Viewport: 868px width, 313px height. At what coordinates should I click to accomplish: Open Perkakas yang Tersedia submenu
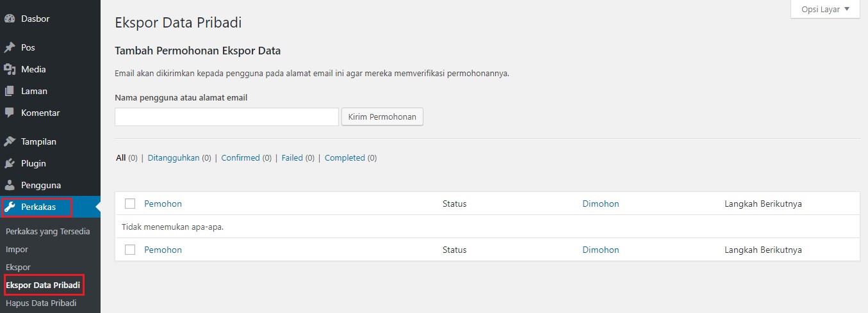pos(48,231)
